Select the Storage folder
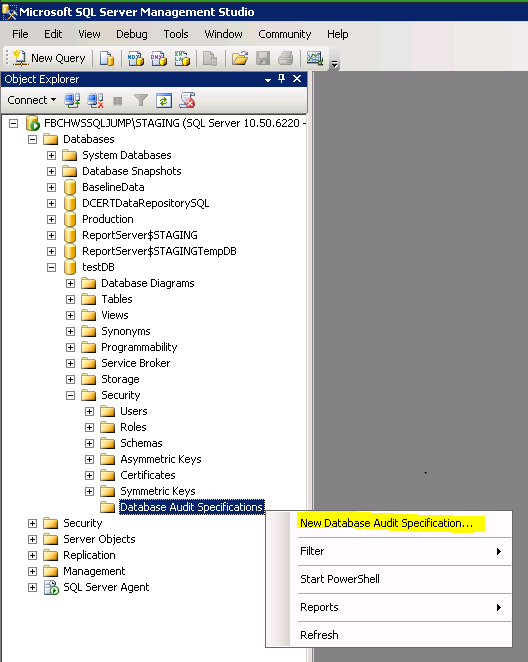 [120, 379]
